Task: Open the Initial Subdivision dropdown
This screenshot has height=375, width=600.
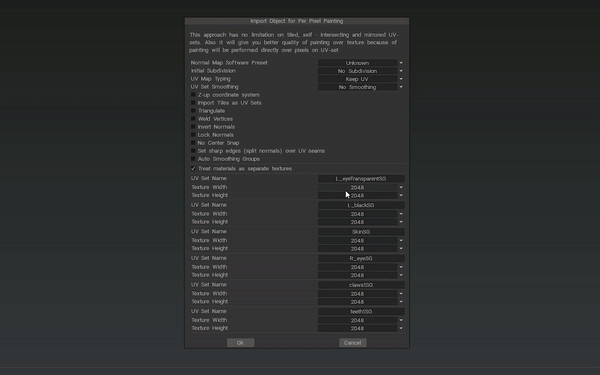Action: tap(361, 71)
